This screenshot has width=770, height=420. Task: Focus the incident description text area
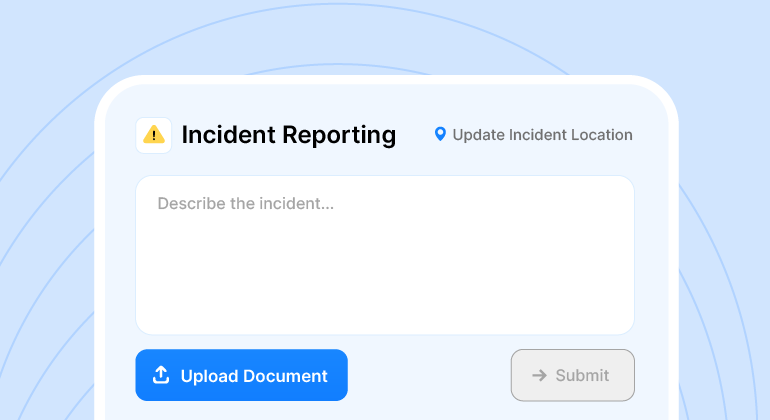(x=385, y=255)
